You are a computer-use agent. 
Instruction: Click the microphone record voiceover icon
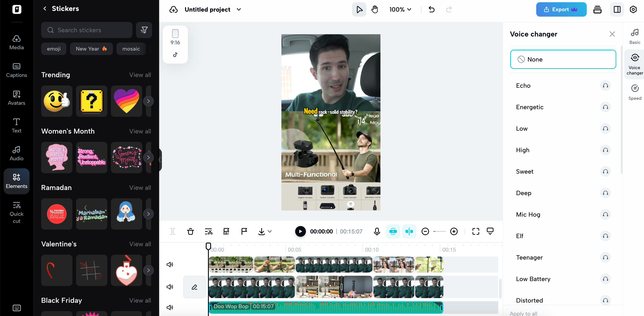377,231
